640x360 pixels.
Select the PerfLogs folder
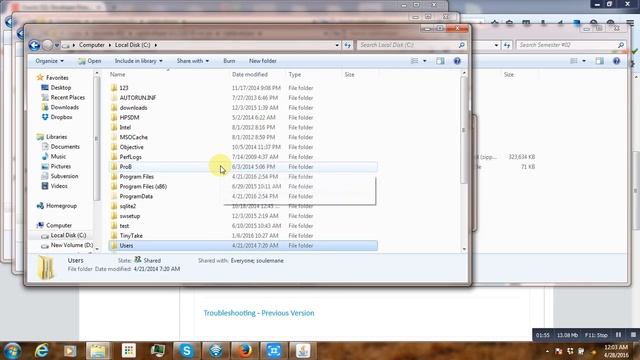(x=130, y=157)
